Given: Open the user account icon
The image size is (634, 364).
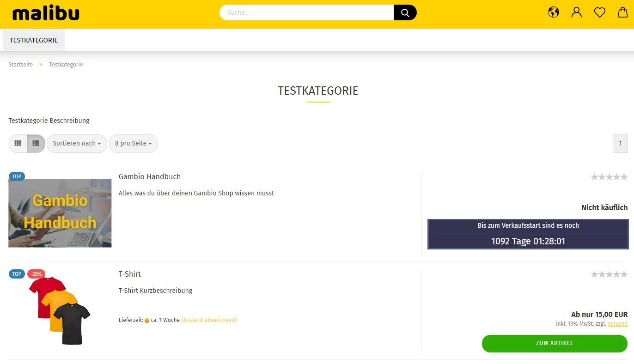Looking at the screenshot, I should 577,12.
